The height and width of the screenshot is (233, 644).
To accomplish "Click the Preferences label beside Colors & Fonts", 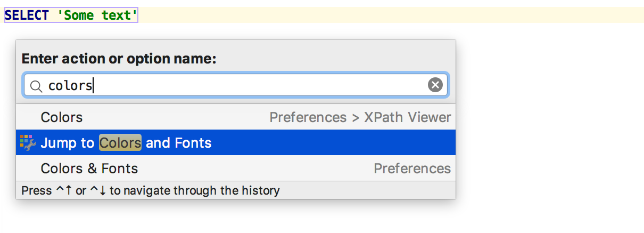I will (412, 168).
